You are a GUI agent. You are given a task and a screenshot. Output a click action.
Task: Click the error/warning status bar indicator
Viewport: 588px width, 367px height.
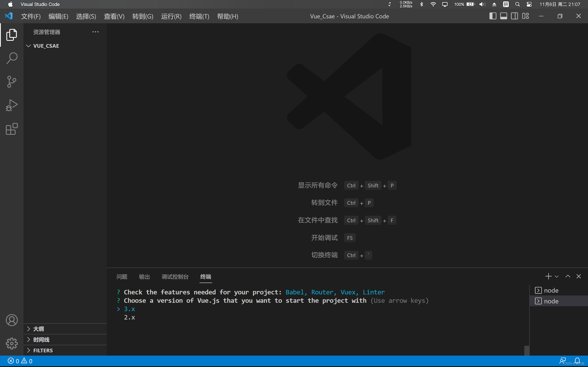point(20,361)
